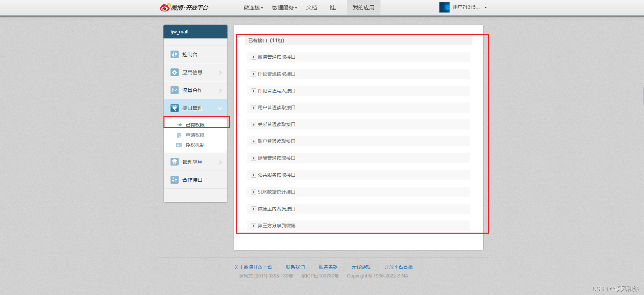Expand 流量合作 chevron in sidebar
Viewport: 644px width, 295px height.
tap(220, 91)
